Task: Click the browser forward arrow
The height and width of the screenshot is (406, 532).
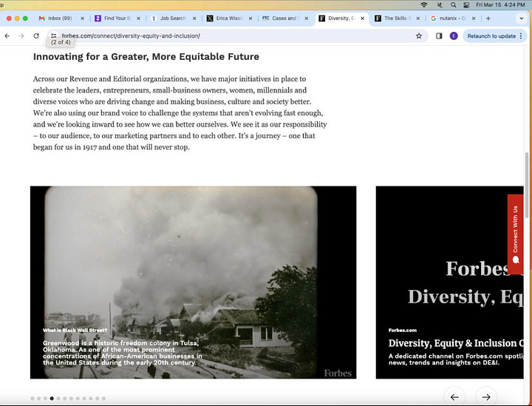Action: click(21, 35)
